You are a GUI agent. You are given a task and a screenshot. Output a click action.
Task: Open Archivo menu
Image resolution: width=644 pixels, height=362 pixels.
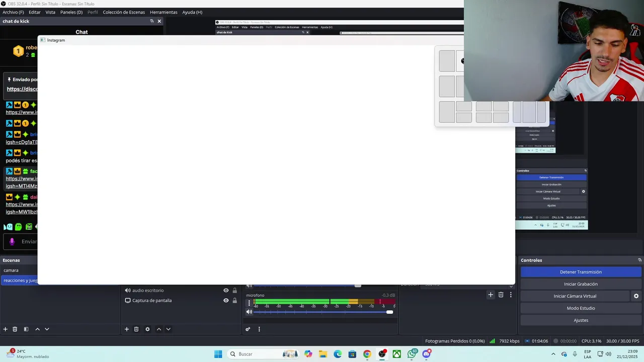[x=13, y=12]
